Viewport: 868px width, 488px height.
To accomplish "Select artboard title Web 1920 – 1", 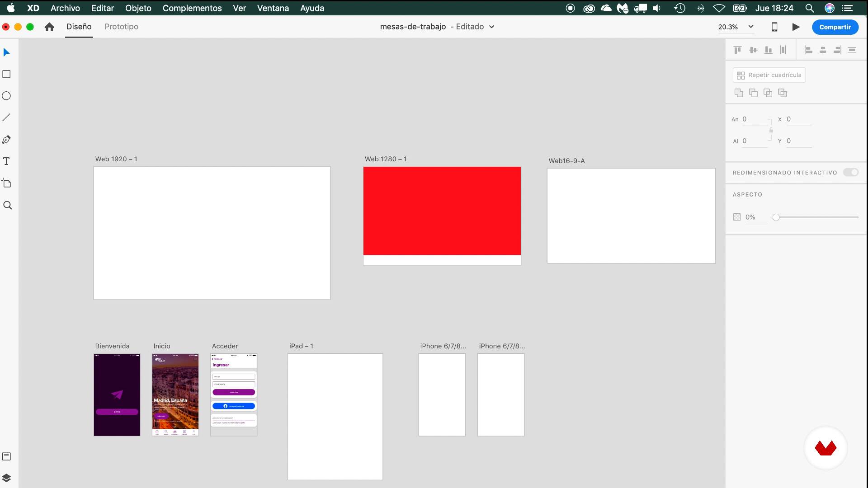I will click(x=116, y=159).
